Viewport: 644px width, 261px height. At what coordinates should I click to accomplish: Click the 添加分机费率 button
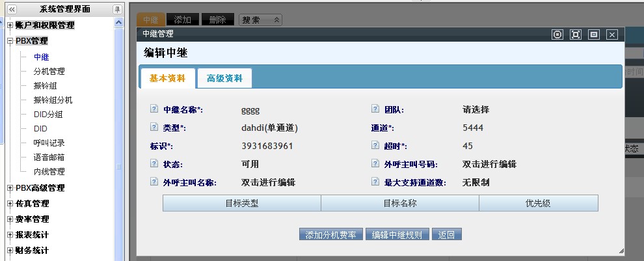pyautogui.click(x=331, y=235)
